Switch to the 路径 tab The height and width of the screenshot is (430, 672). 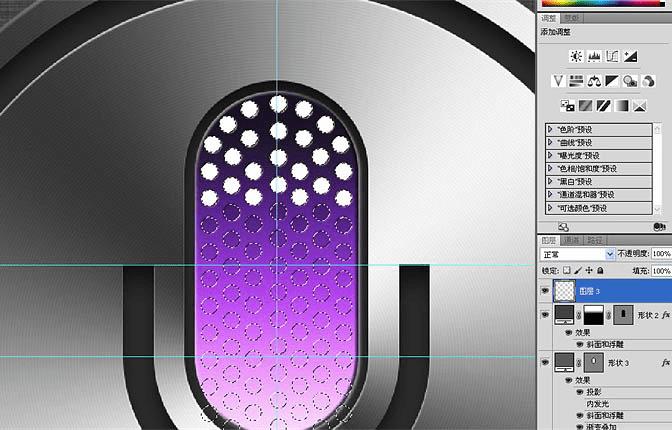coord(595,241)
